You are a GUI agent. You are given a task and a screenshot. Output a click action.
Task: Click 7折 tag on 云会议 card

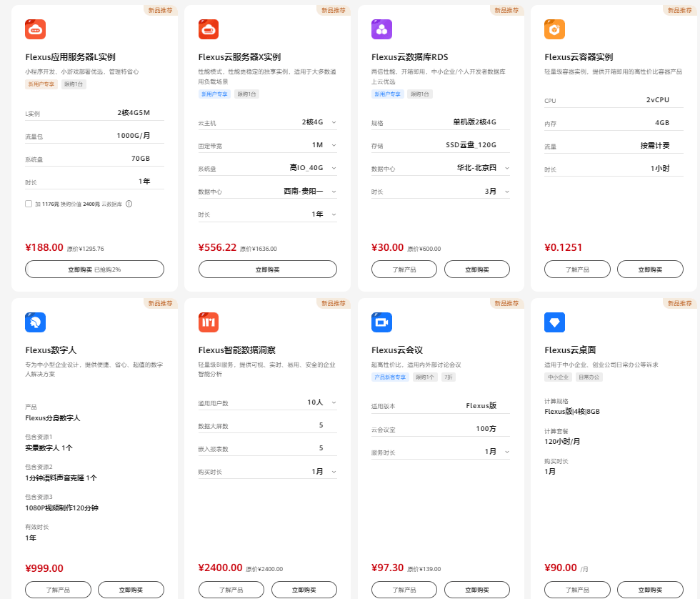pyautogui.click(x=449, y=377)
